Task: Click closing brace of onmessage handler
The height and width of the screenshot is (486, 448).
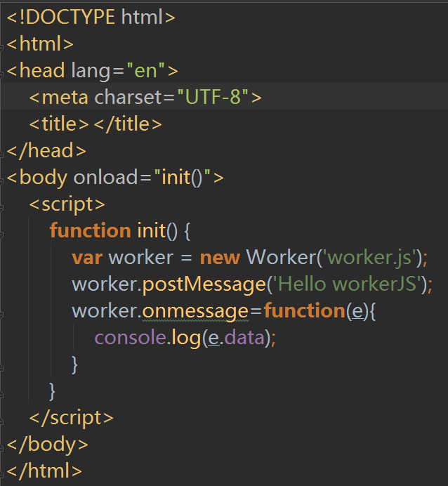Action: [74, 364]
